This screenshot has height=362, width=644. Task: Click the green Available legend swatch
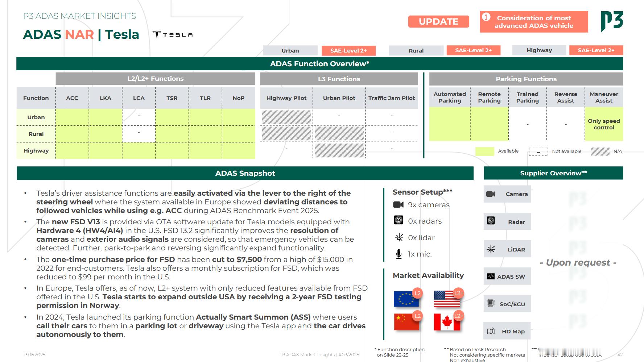point(484,151)
